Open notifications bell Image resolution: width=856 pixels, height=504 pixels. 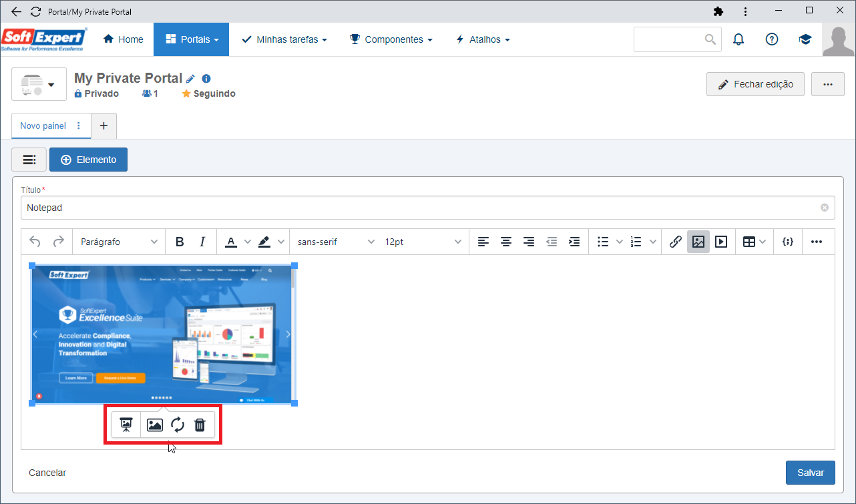pyautogui.click(x=738, y=39)
